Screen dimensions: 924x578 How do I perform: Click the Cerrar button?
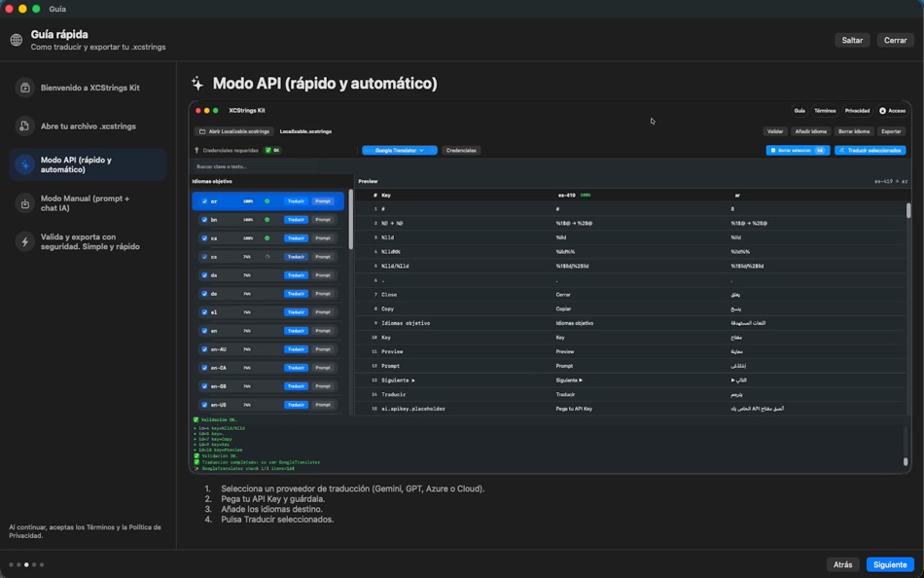click(x=895, y=40)
